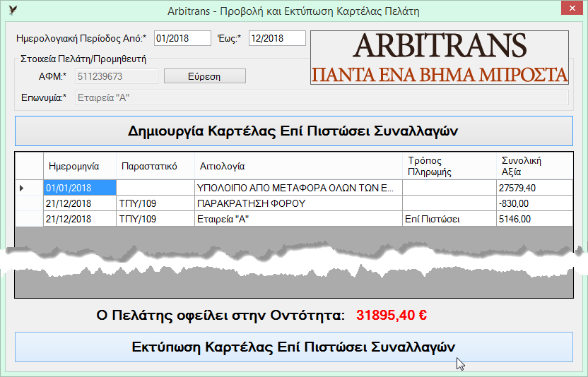Click the amount cell 27579,40
The image size is (588, 377).
click(x=535, y=188)
